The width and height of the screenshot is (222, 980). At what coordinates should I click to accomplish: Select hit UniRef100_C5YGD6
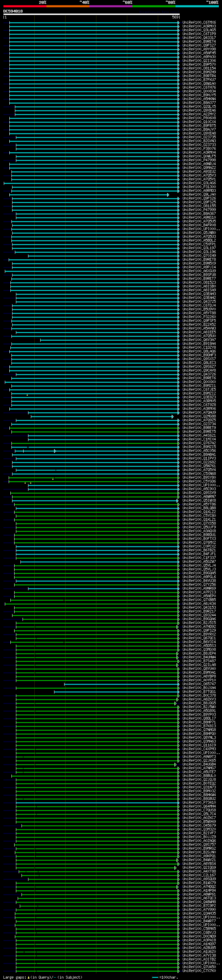coord(199,481)
